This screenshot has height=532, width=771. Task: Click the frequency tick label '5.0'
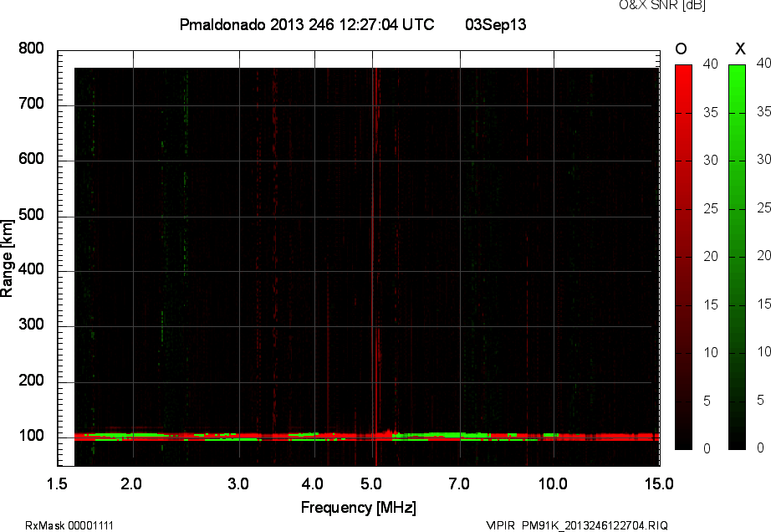point(371,483)
